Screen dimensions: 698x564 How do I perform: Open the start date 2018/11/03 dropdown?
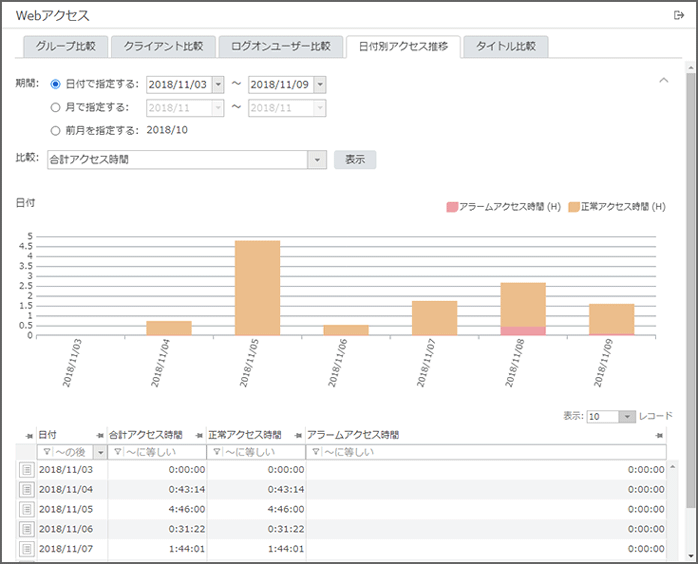pos(219,84)
